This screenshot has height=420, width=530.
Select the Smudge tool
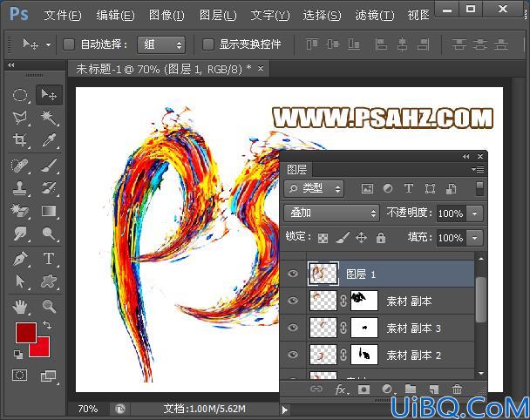[x=20, y=234]
